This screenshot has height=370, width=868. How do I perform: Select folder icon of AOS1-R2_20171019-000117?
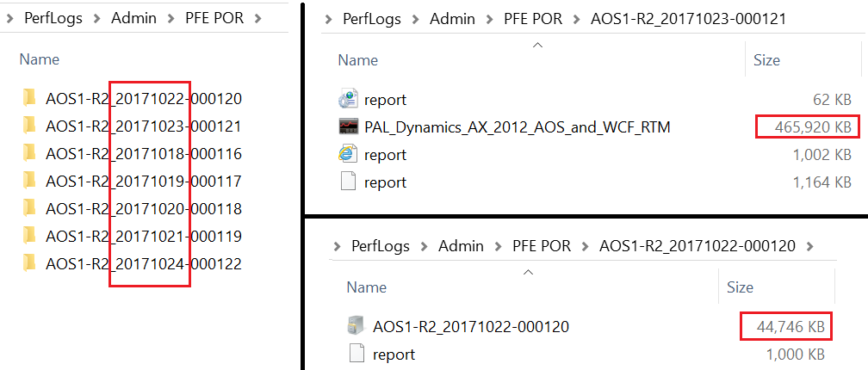point(29,181)
